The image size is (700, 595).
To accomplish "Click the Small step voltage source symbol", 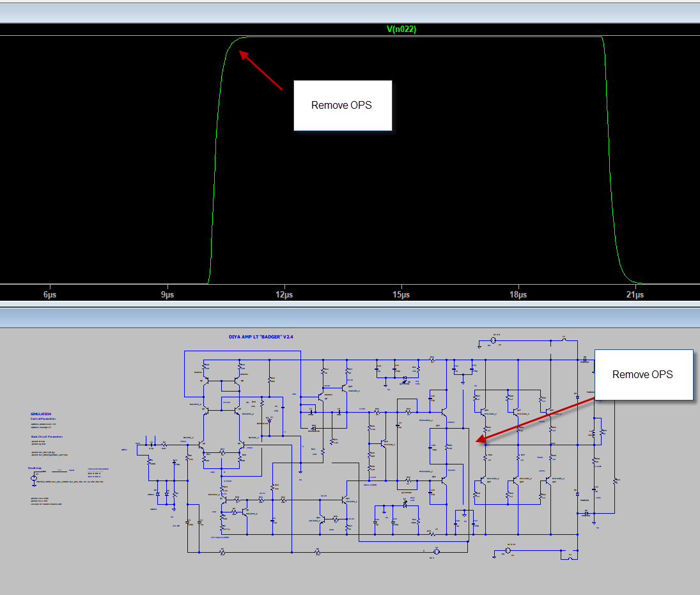I will (34, 479).
